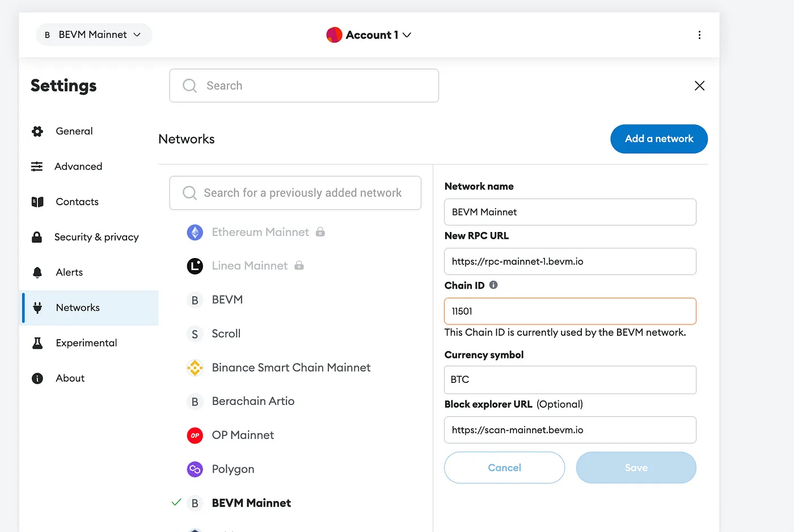Screen dimensions: 794x532
Task: Click the green checkmark beside BEVM Mainnet
Action: pos(176,503)
